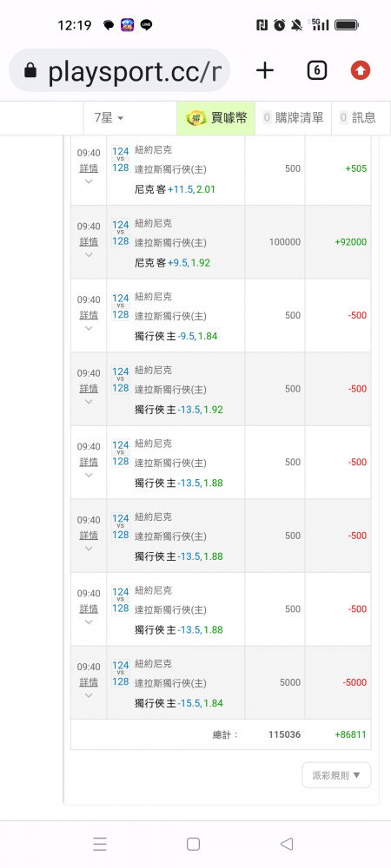Tap the 124 vs 128 score in -15.5 row
391x868 pixels.
(x=121, y=674)
